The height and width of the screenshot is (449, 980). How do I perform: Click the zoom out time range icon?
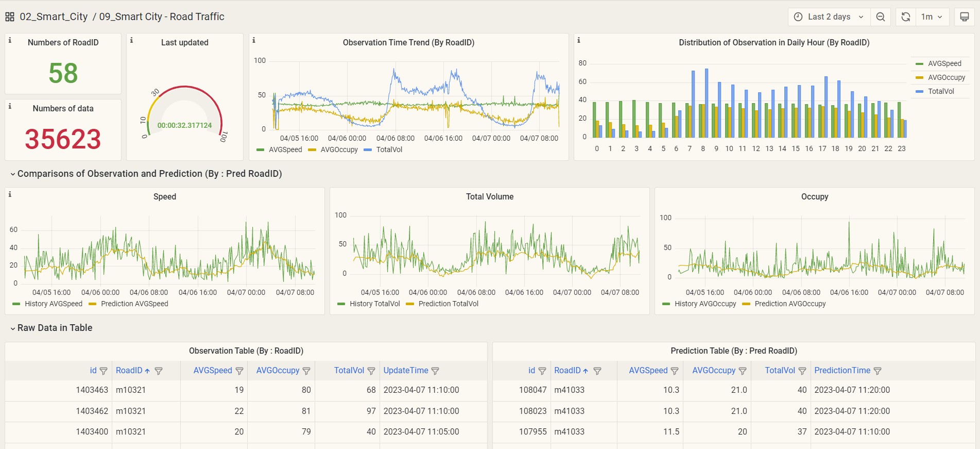881,17
